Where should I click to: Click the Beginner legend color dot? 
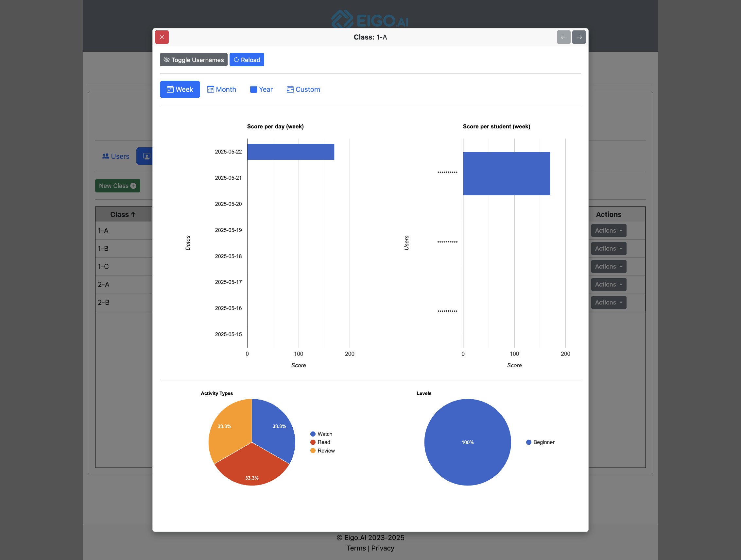[x=529, y=442]
